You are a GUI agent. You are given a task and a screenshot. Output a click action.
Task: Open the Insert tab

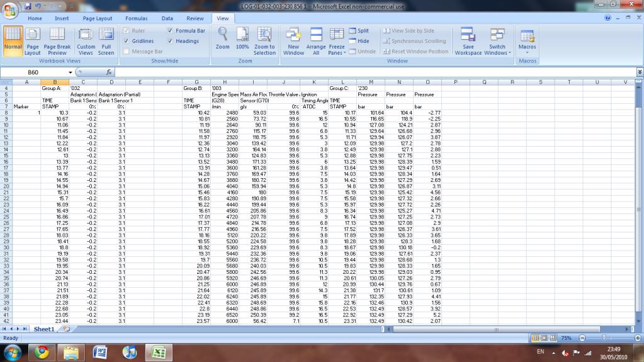[62, 18]
